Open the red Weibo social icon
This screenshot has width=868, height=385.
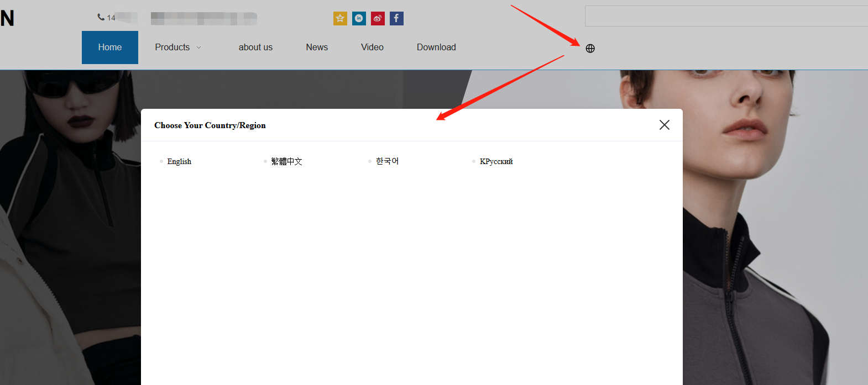pos(378,19)
